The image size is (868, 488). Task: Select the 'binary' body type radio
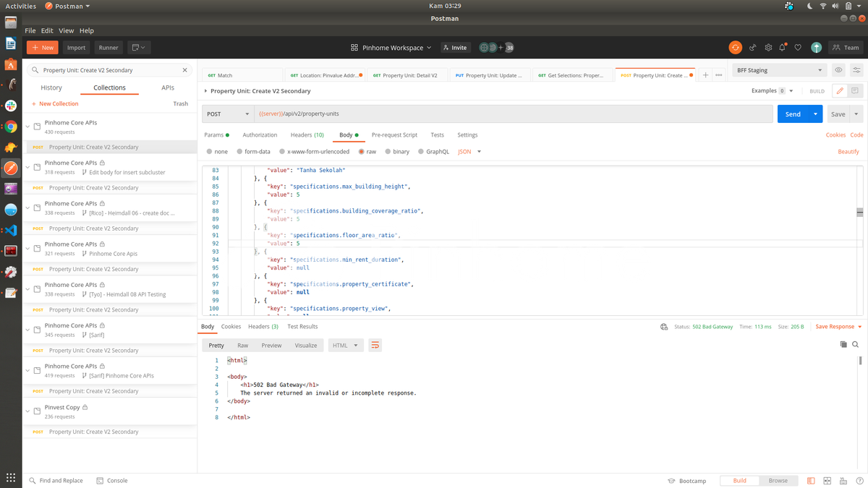pyautogui.click(x=388, y=152)
